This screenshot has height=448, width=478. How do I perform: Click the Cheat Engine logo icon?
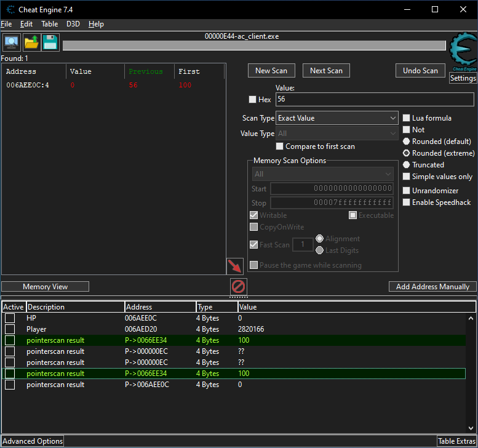463,52
